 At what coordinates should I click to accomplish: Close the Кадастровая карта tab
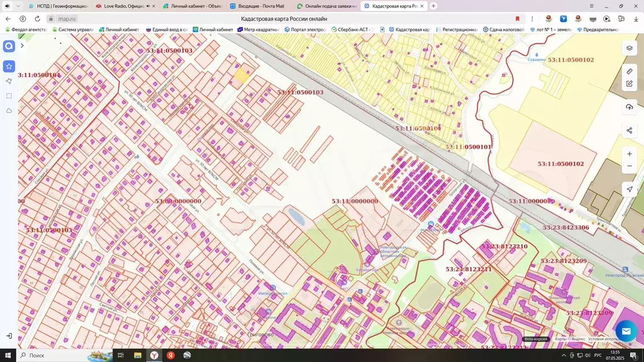click(422, 6)
